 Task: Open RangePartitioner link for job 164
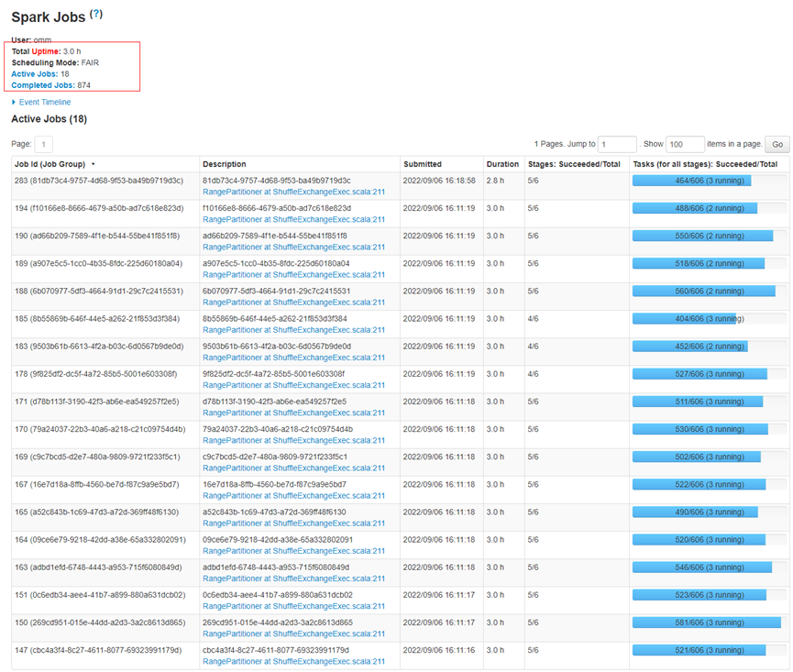pos(294,551)
